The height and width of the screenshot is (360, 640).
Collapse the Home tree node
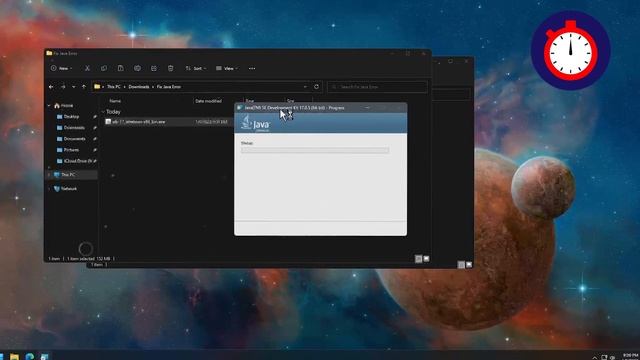tap(49, 106)
